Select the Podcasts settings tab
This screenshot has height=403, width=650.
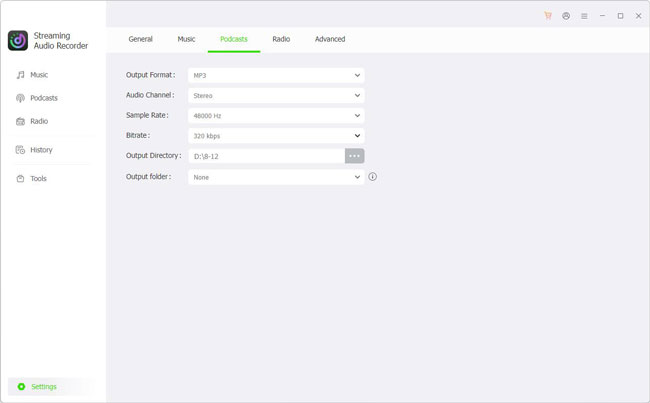tap(234, 39)
